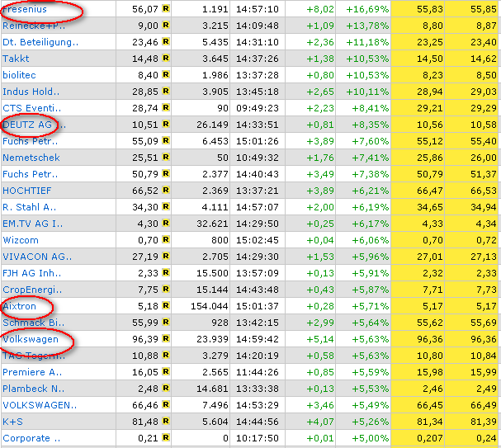
Task: Open Fuchs Petr.. link priced 55,09
Action: coord(30,141)
